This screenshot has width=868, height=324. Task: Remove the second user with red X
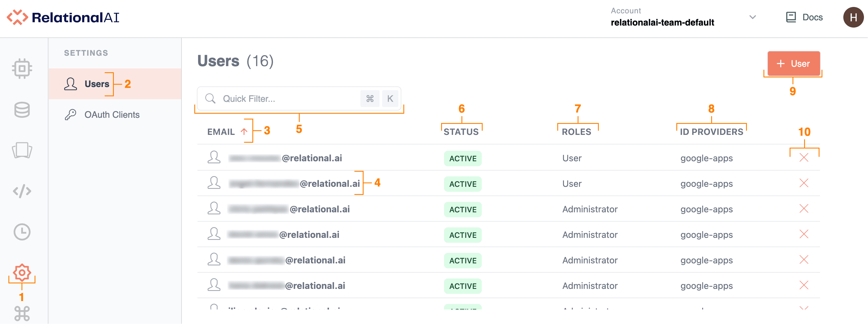tap(804, 183)
